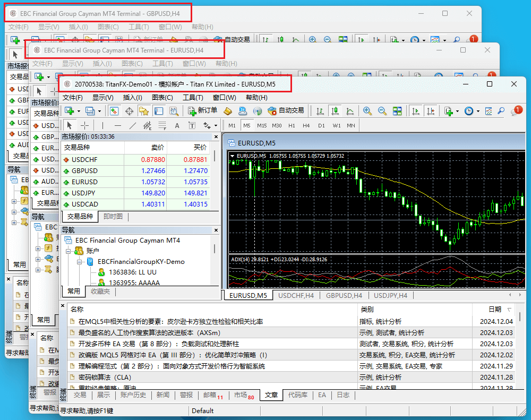Open notifications bubble with red 1 badge
The width and height of the screenshot is (531, 420).
(517, 110)
